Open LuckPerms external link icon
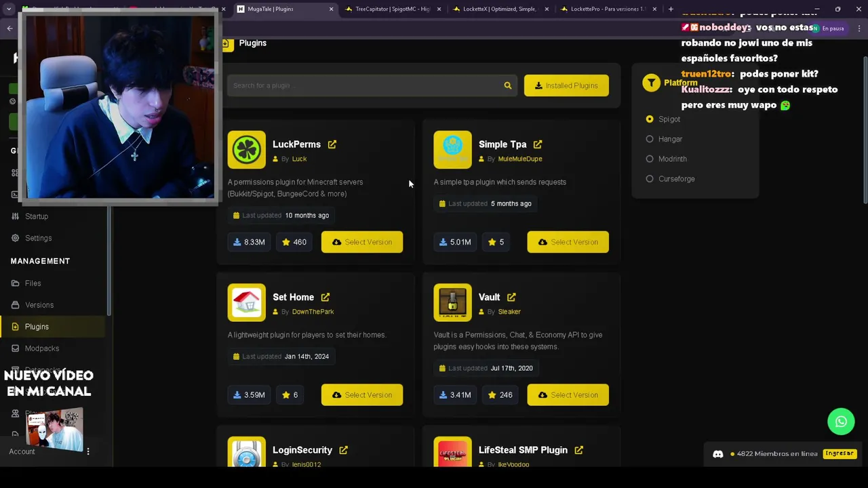This screenshot has height=488, width=868. pos(332,144)
